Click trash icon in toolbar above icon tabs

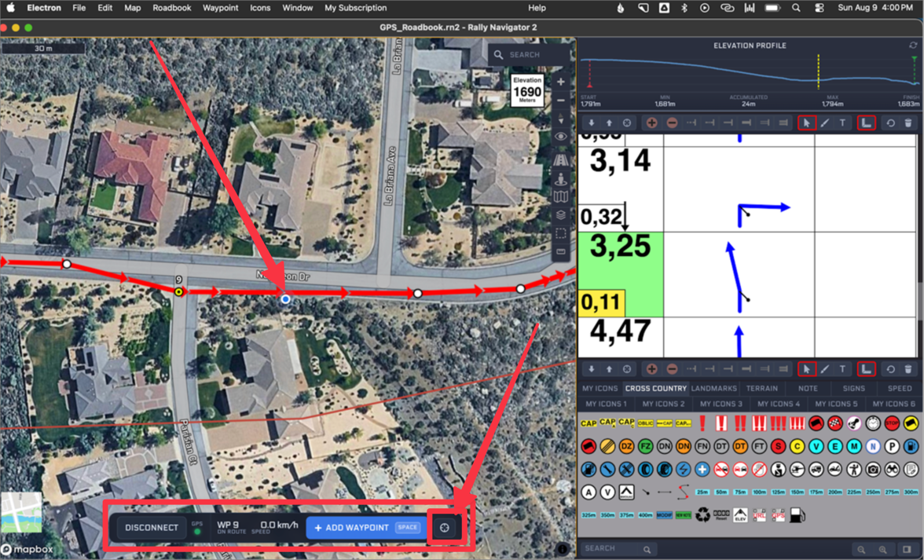click(908, 369)
